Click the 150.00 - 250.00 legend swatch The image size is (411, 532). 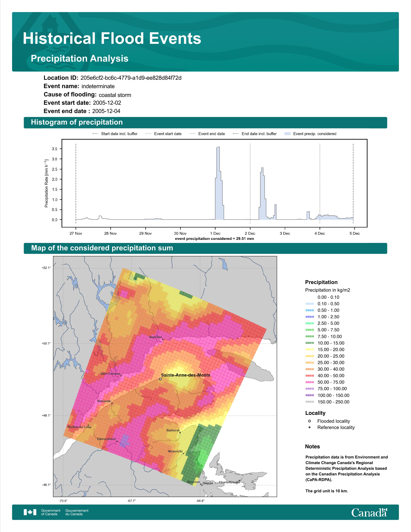(x=310, y=402)
